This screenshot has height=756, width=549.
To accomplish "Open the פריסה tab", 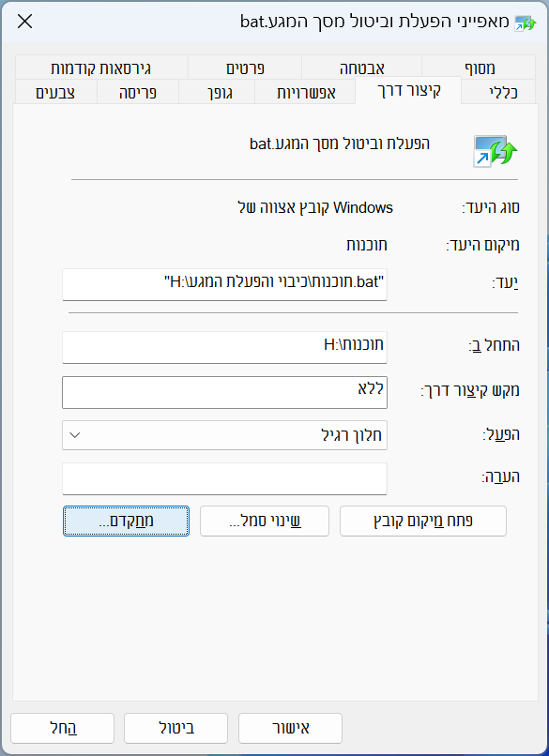I will point(138,92).
